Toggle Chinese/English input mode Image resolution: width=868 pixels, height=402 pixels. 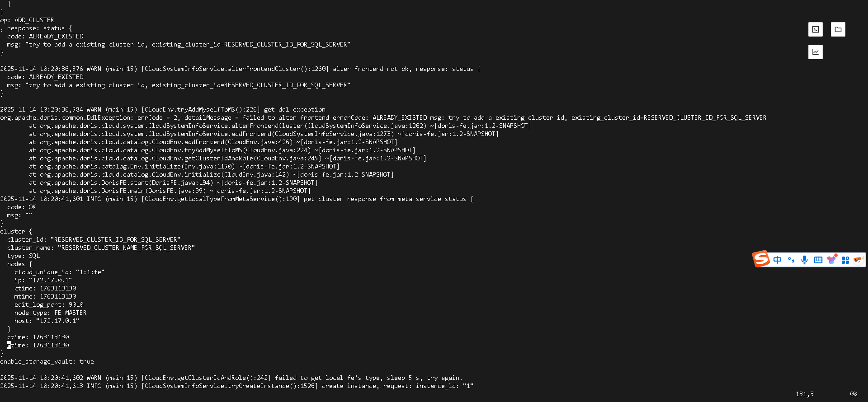778,260
